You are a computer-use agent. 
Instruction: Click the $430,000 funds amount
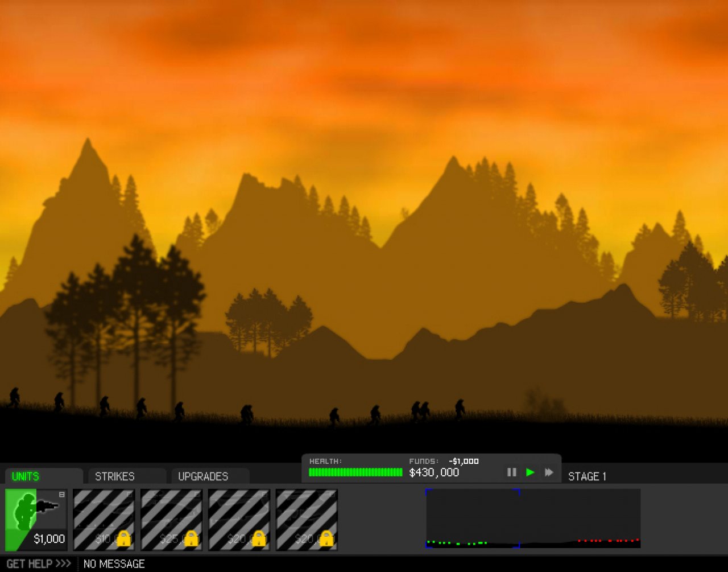click(434, 472)
